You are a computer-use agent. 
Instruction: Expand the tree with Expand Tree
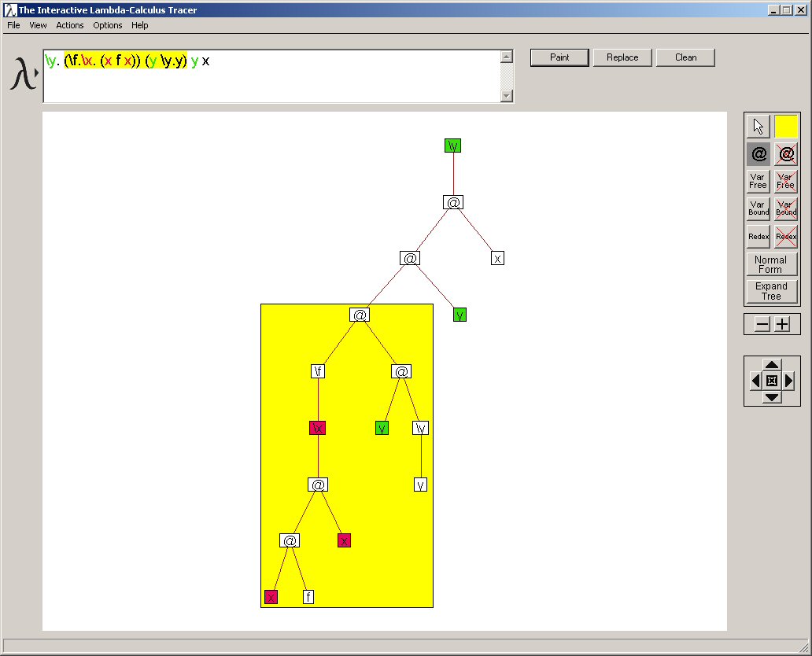pos(771,291)
